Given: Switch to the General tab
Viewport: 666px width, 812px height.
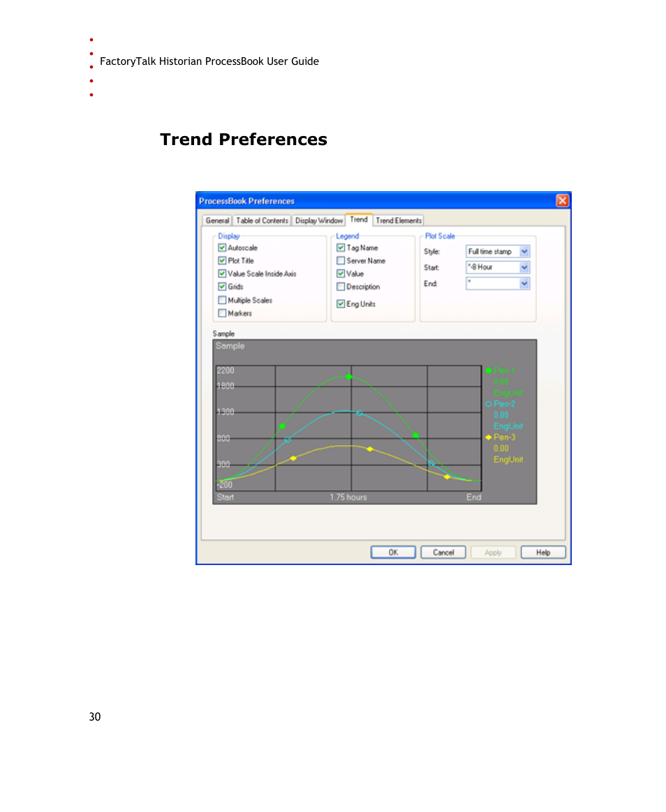Looking at the screenshot, I should point(217,220).
